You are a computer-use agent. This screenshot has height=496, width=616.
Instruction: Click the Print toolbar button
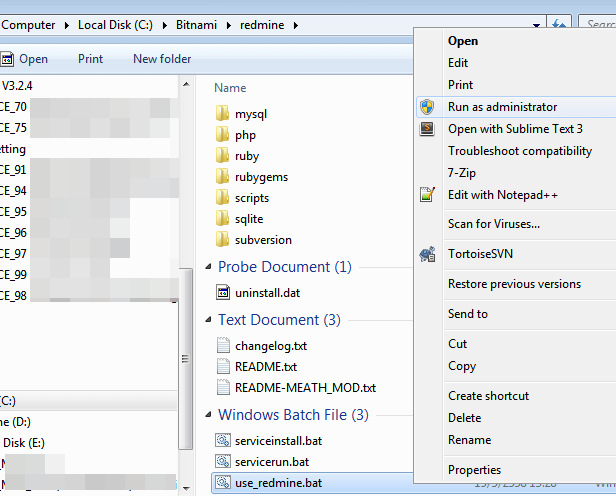pos(90,59)
